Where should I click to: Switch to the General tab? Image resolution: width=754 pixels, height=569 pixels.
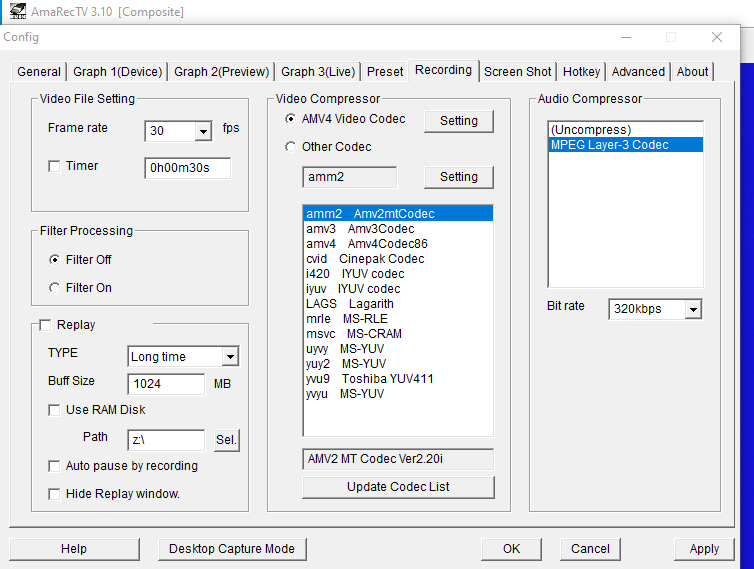coord(39,72)
